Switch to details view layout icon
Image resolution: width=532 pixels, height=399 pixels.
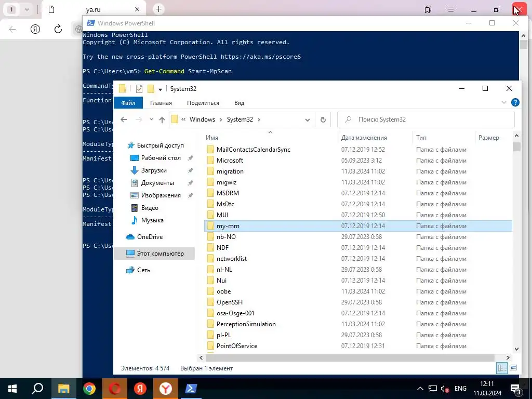502,368
